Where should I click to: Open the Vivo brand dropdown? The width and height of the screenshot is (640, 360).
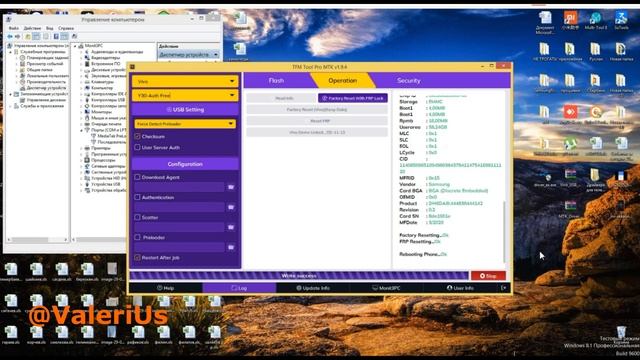(185, 81)
